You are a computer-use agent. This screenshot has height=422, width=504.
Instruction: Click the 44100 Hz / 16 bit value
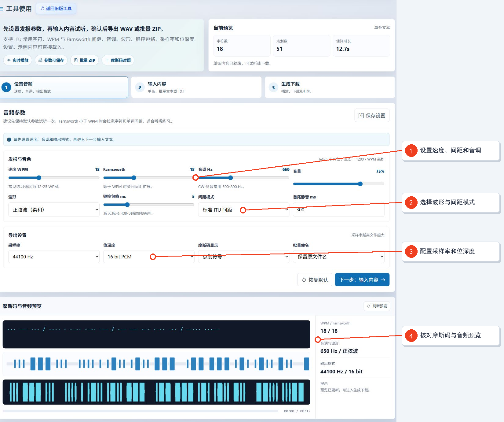coord(341,372)
